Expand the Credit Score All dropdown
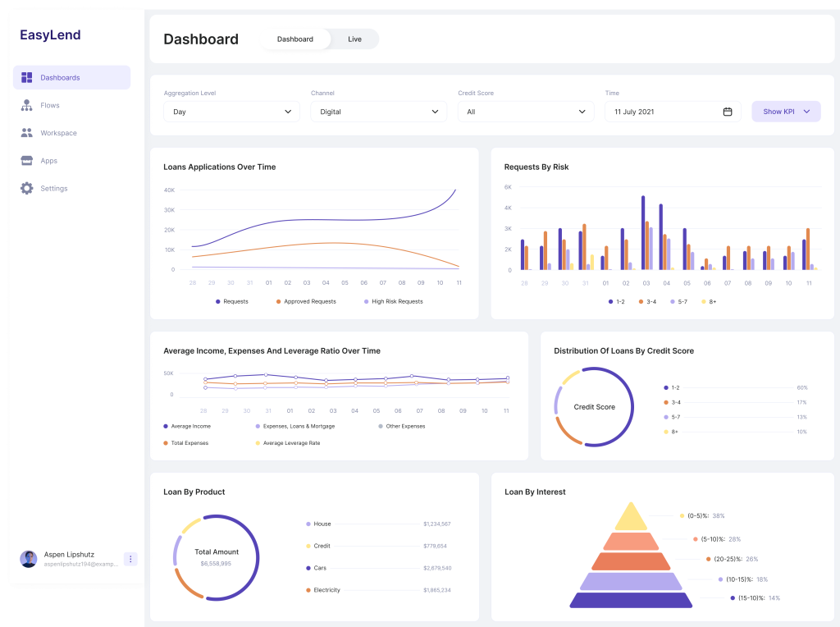This screenshot has width=840, height=627. tap(525, 112)
